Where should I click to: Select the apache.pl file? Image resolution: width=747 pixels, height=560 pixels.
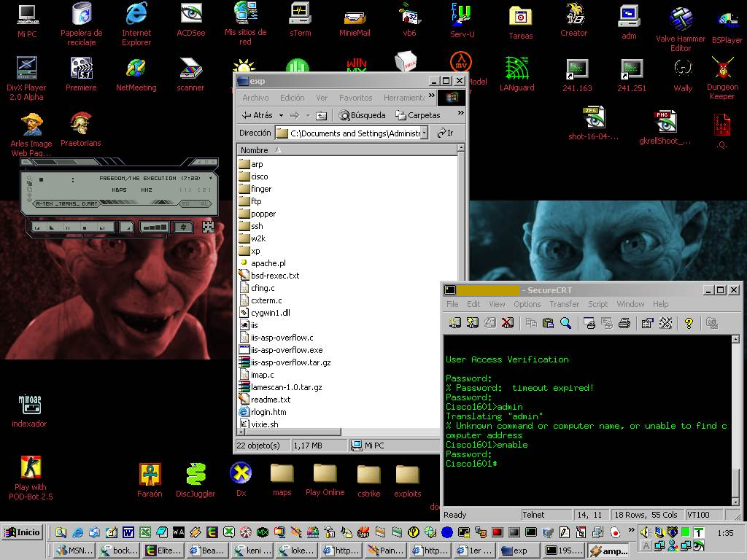pos(263,263)
